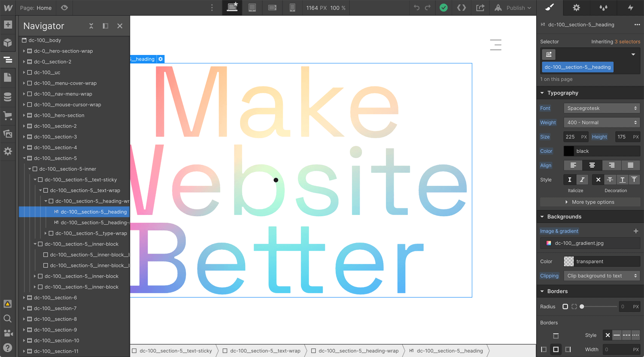Viewport: 644px width, 357px height.
Task: Open the hamburger menu on canvas
Action: pyautogui.click(x=496, y=45)
